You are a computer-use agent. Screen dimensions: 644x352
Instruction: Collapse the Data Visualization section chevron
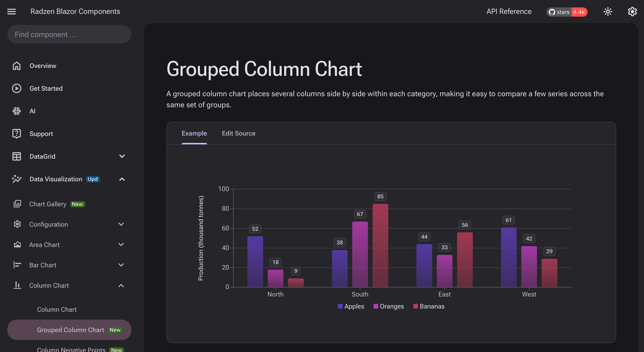click(122, 179)
